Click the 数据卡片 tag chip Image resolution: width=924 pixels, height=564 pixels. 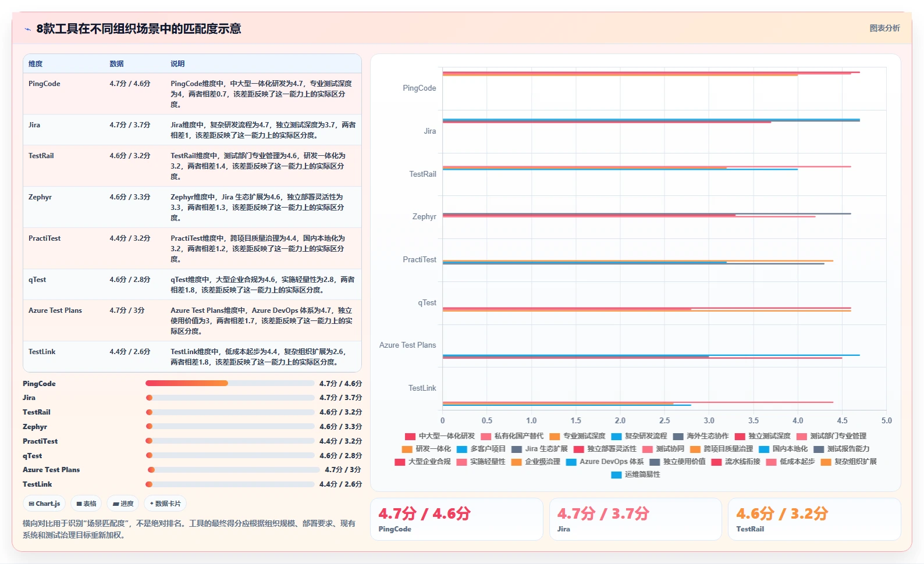(165, 504)
